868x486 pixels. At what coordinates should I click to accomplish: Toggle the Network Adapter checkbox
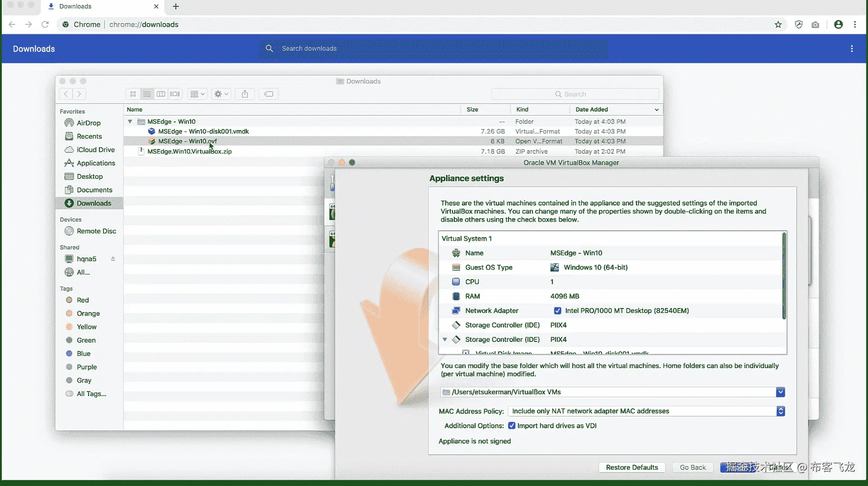[x=557, y=311]
